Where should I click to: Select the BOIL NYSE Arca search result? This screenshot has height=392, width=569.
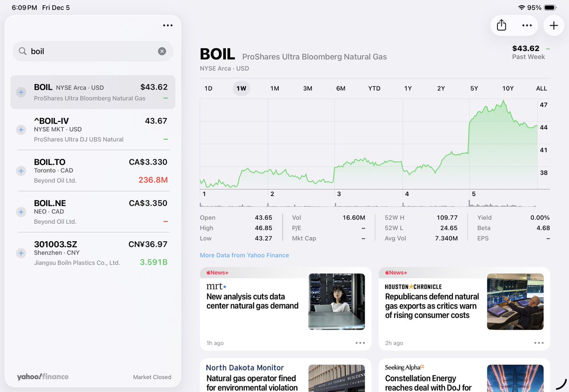pos(93,92)
